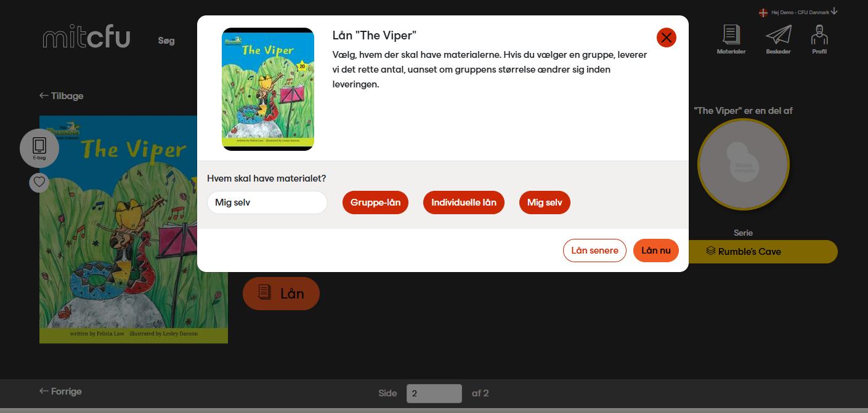
Task: Expand the Hej Demo account dropdown arrow
Action: [834, 12]
